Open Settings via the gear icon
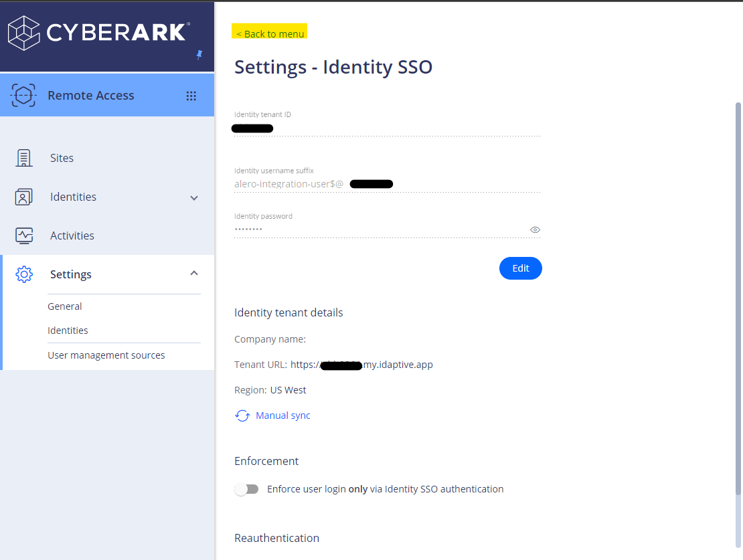 tap(23, 274)
